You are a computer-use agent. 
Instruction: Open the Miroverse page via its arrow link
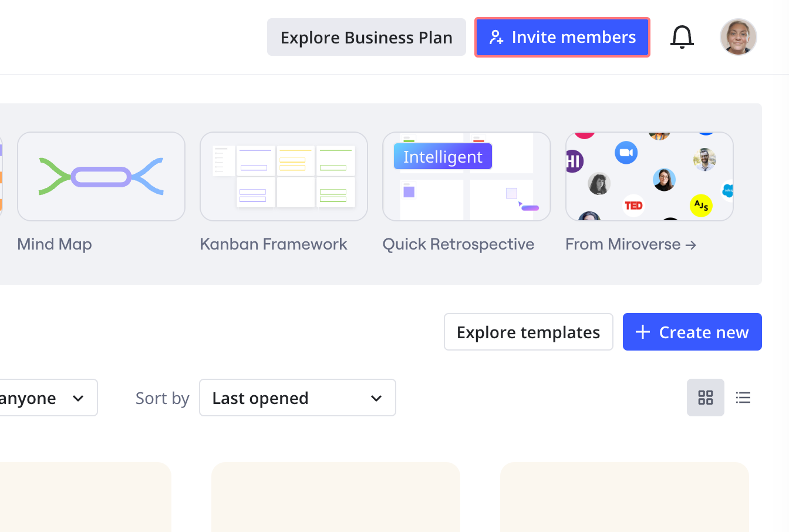point(692,244)
